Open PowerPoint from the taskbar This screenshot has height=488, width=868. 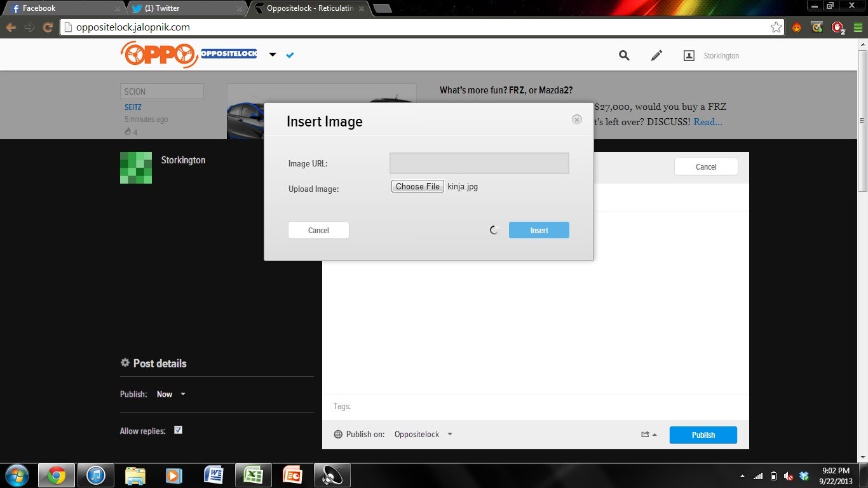click(292, 475)
